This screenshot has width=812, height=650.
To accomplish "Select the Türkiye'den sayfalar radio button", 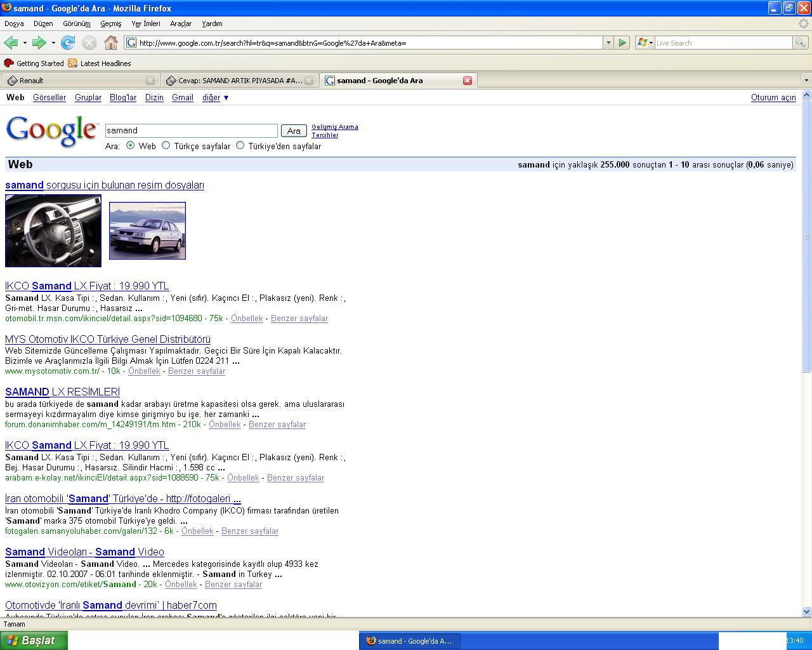I will click(240, 145).
